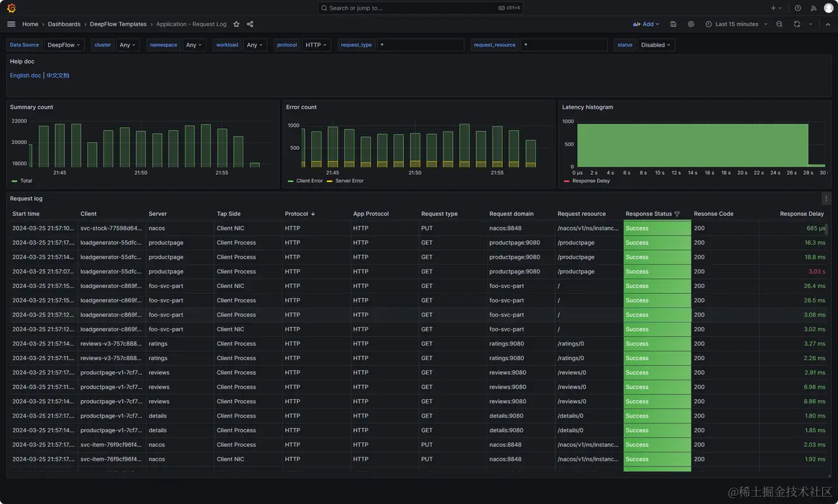
Task: Click the request_resource input field
Action: [564, 45]
